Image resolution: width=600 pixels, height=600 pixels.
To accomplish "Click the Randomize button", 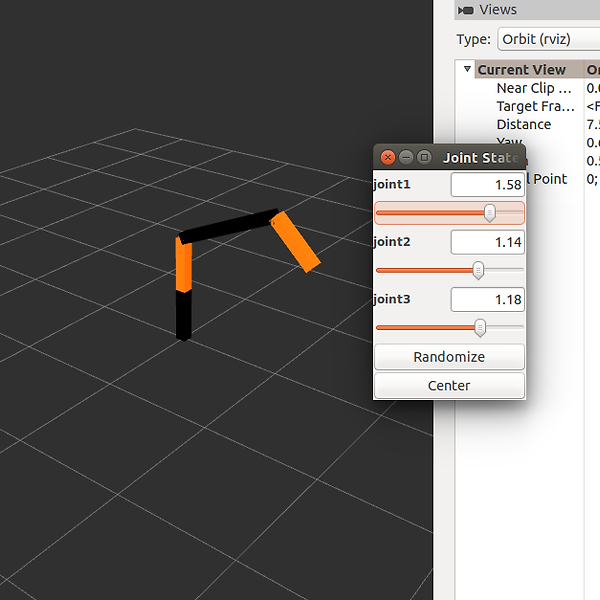I will click(x=449, y=357).
